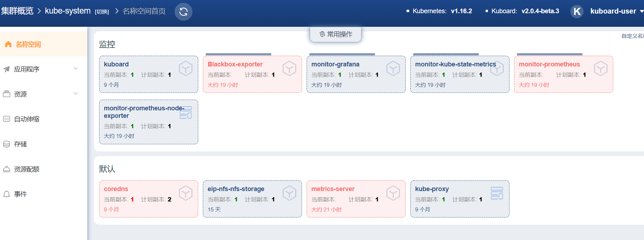
Task: Click the 名称空间首页 breadcrumb
Action: click(x=144, y=11)
